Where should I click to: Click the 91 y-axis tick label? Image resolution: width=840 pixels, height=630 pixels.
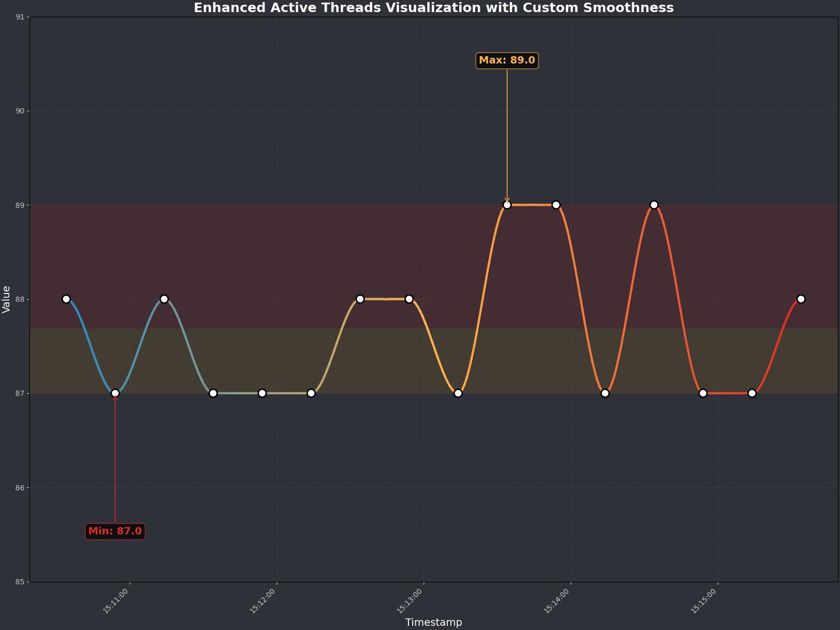tap(20, 17)
